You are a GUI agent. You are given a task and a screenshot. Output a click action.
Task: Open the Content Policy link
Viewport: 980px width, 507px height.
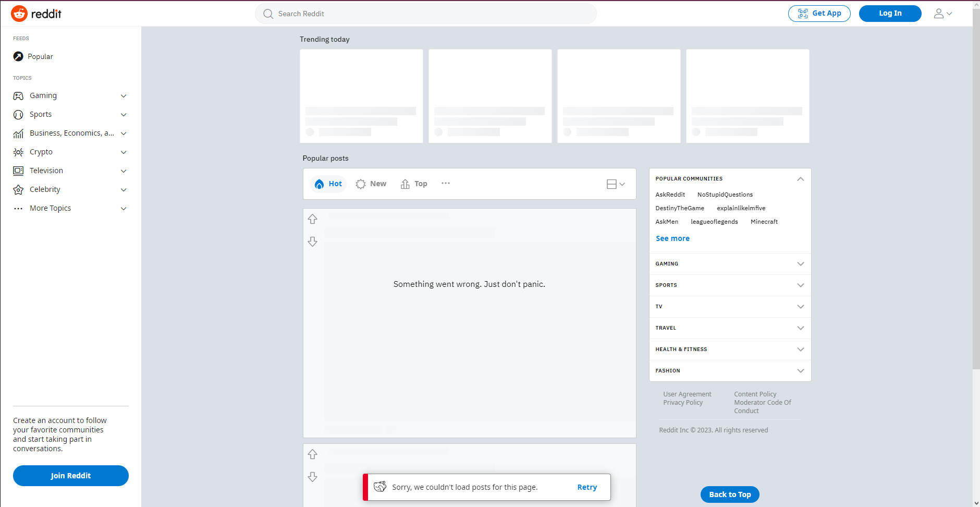pyautogui.click(x=755, y=394)
